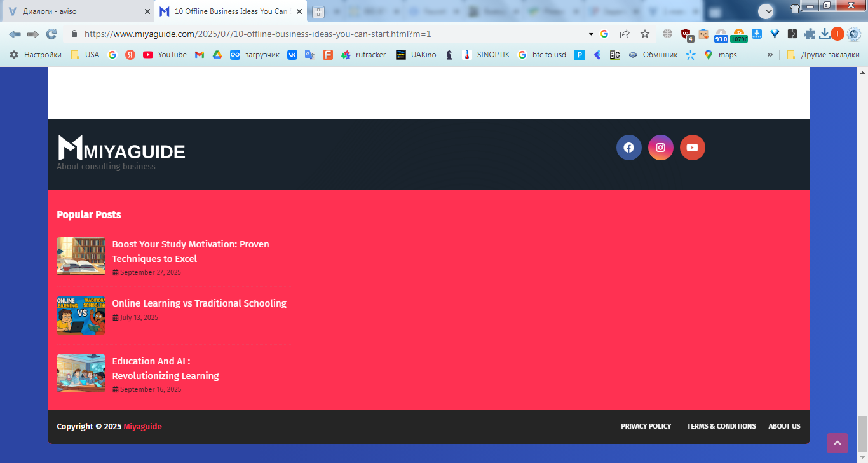This screenshot has height=463, width=868.
Task: Open the Настройки bookmark
Action: click(x=36, y=55)
